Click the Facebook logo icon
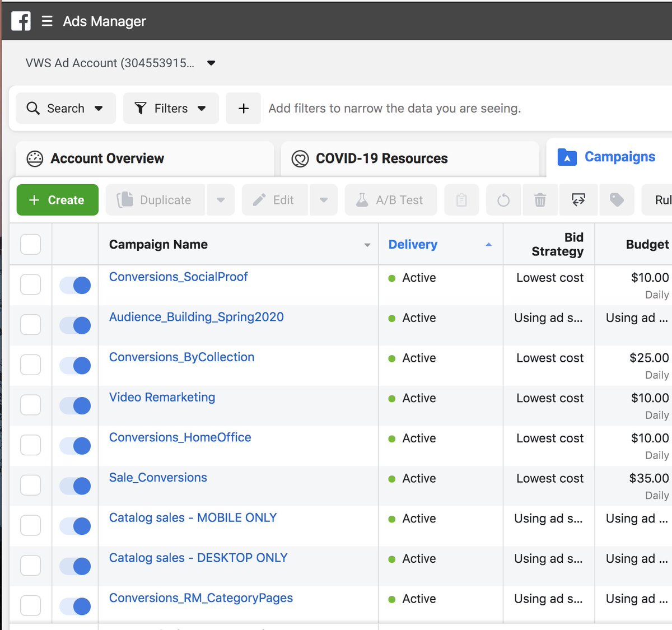Viewport: 672px width, 630px height. (x=21, y=21)
